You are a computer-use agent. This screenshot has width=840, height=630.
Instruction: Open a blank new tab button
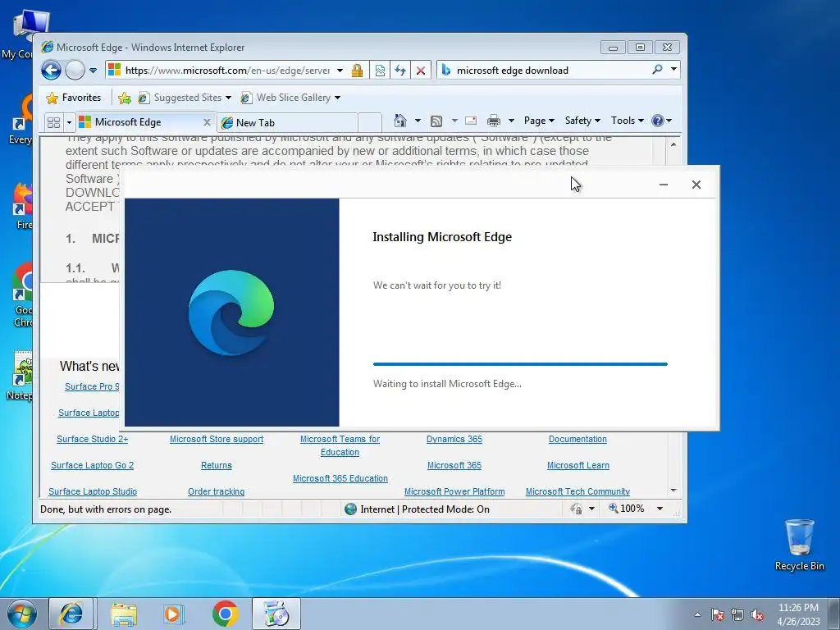click(x=370, y=123)
